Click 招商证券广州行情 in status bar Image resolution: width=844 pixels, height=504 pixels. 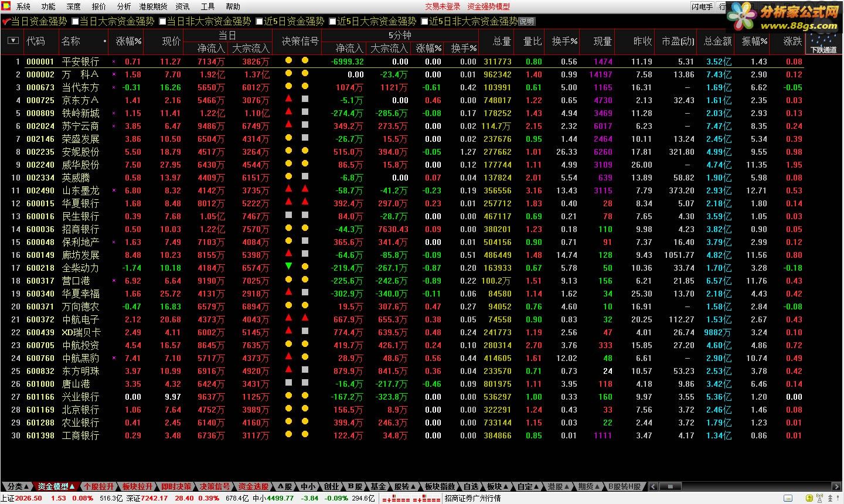[x=473, y=498]
